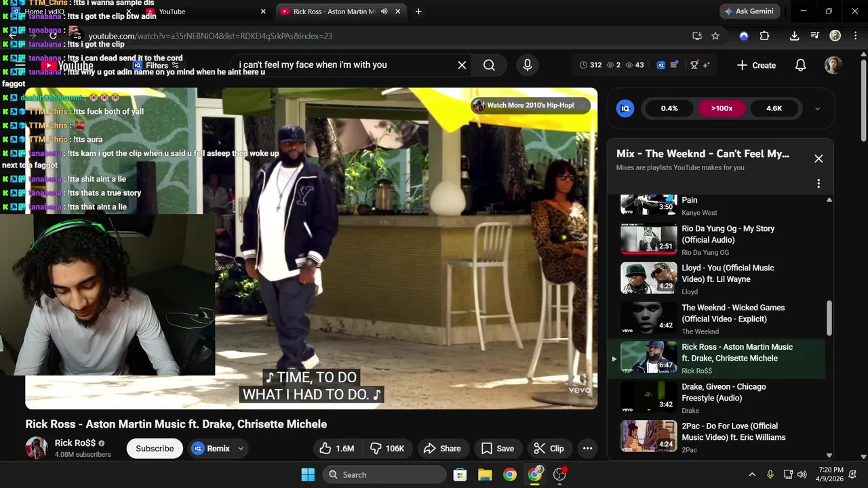Play Lloyd - You ft. Lil Wayne

pos(715,279)
